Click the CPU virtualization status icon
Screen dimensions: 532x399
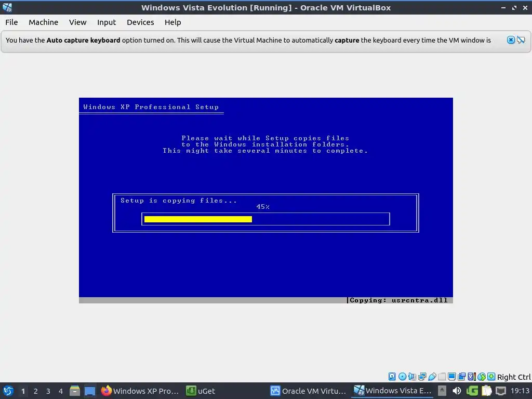pyautogui.click(x=472, y=377)
